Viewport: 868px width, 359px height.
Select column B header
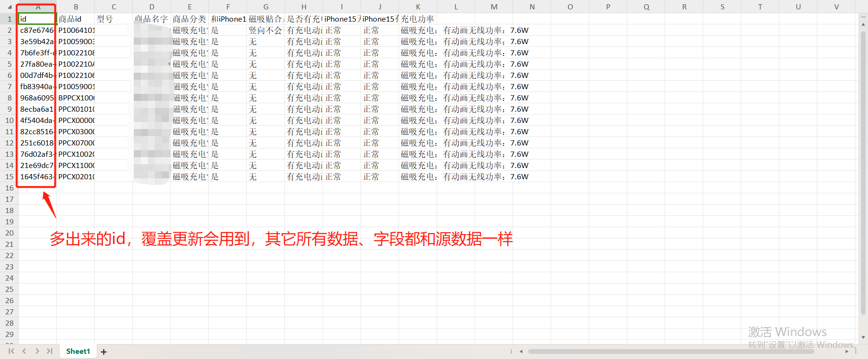click(76, 7)
